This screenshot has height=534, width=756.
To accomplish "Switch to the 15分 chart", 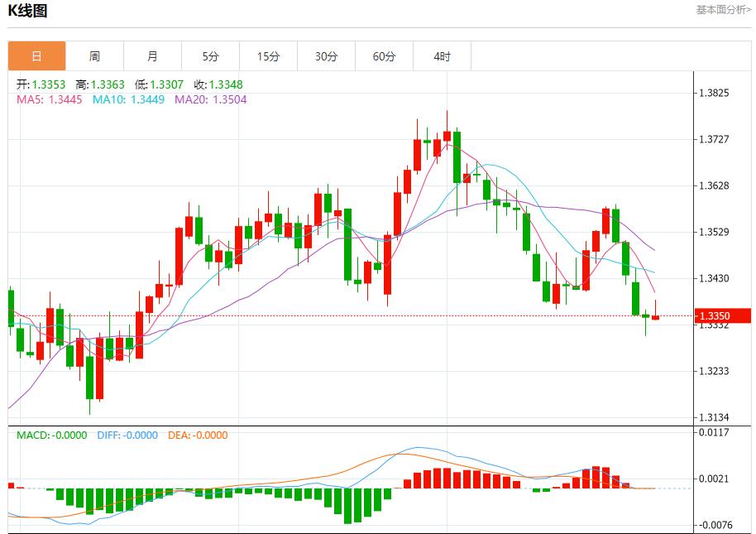I will point(268,55).
